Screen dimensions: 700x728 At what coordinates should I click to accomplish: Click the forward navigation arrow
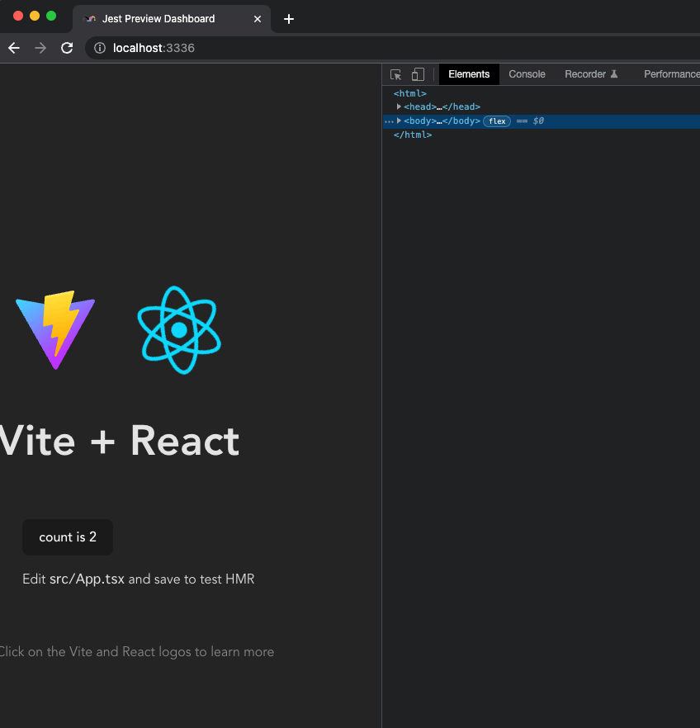[x=40, y=48]
